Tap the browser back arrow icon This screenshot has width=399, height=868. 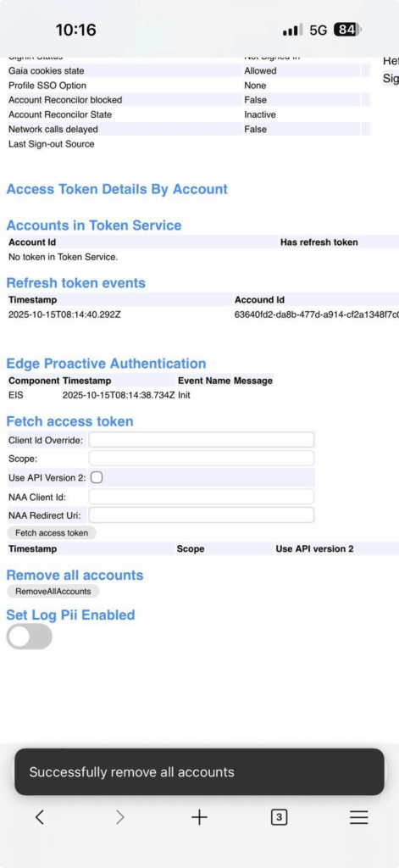pyautogui.click(x=39, y=817)
